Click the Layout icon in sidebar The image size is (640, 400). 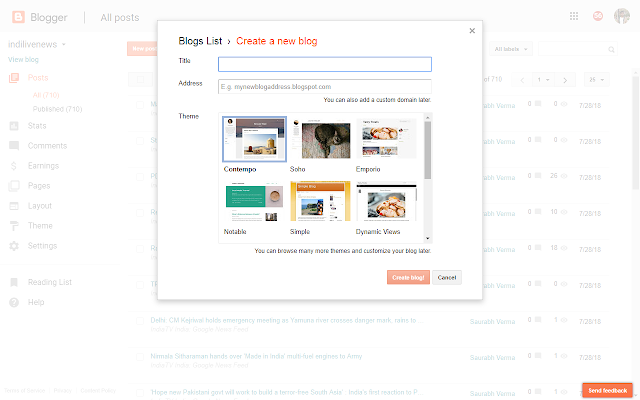point(14,206)
